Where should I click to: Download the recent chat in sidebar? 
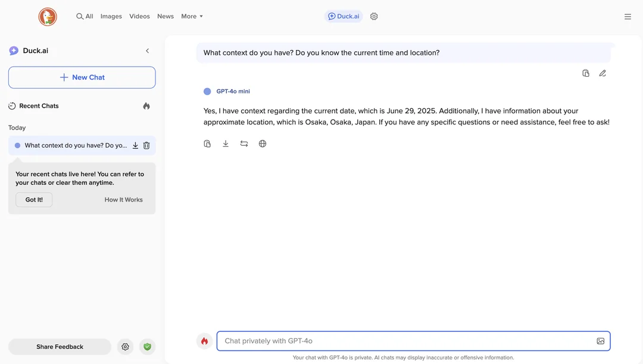[x=135, y=145]
